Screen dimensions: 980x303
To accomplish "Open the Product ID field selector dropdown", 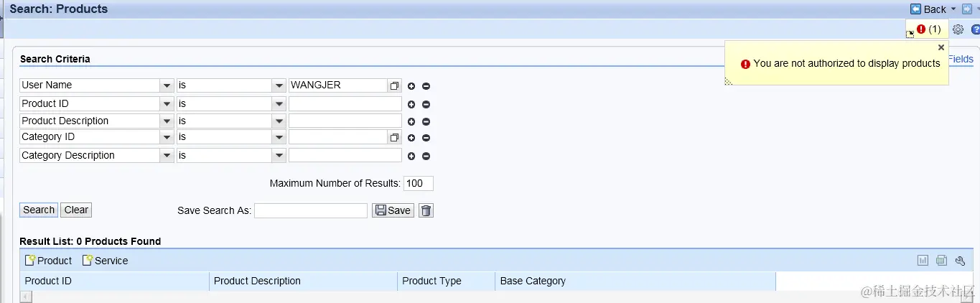I will (x=167, y=104).
